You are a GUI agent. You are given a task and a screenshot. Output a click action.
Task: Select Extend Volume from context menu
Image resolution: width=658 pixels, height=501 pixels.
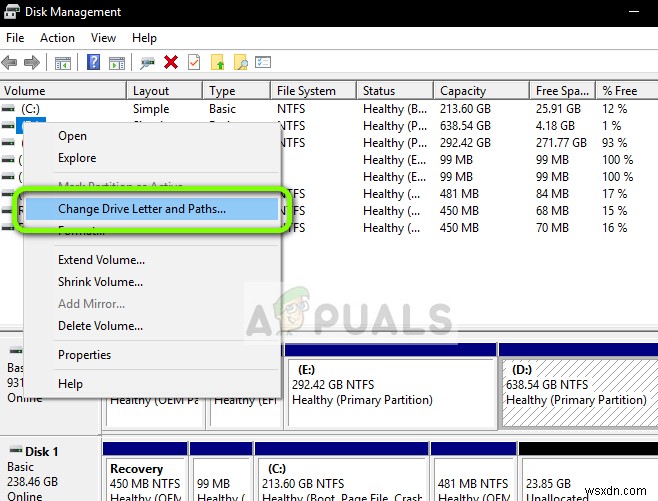coord(152,260)
